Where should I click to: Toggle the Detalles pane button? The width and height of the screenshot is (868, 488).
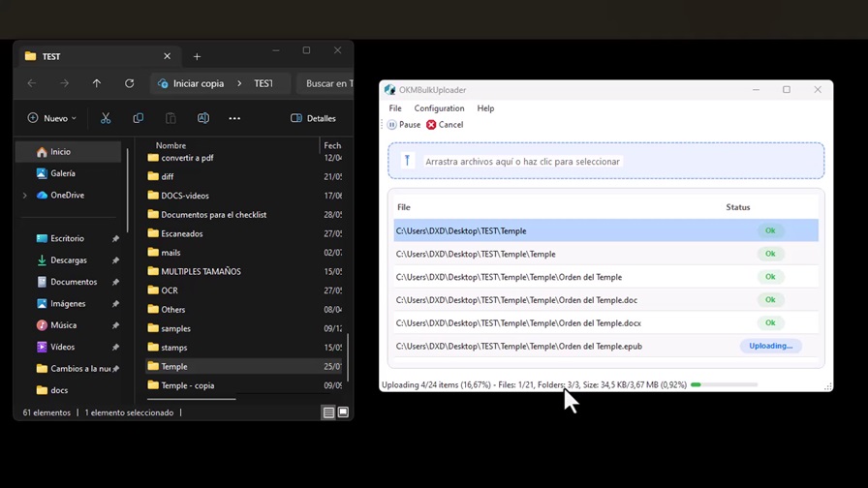point(313,118)
